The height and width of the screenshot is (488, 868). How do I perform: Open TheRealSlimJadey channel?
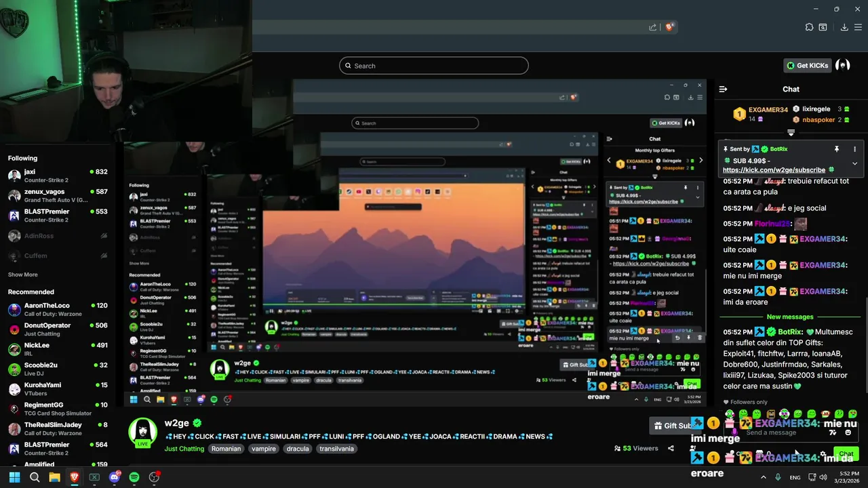[58, 428]
